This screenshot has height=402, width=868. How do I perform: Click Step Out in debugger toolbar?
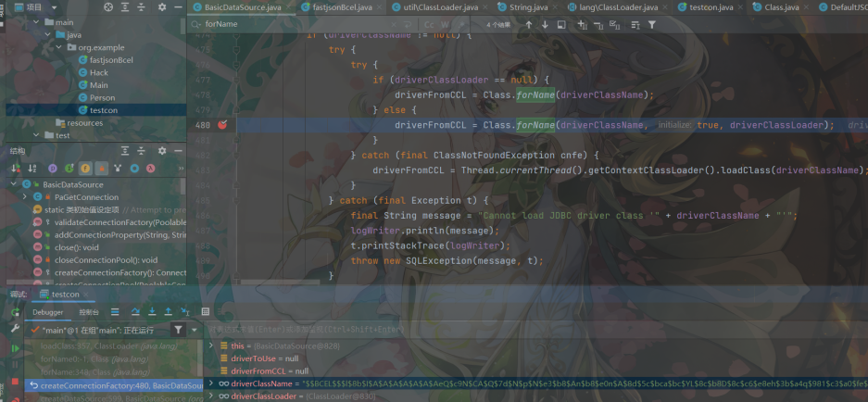click(169, 312)
